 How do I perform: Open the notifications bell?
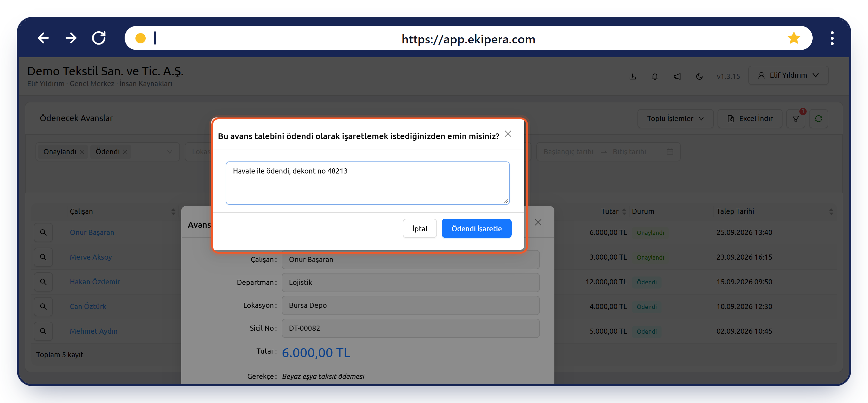click(x=655, y=76)
